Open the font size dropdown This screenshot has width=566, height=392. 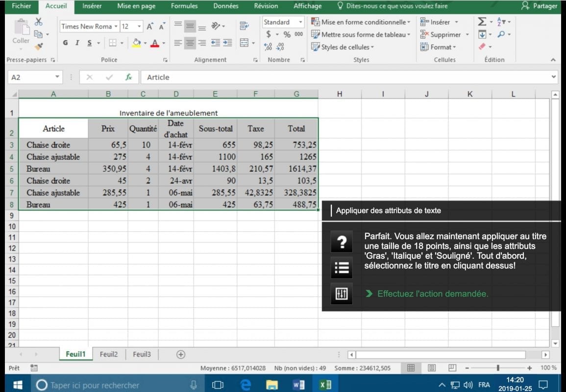[x=140, y=26]
